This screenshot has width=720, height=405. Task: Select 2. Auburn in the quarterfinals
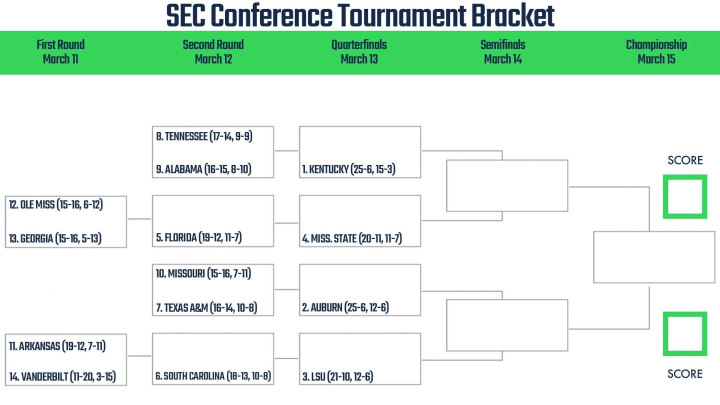(x=345, y=308)
